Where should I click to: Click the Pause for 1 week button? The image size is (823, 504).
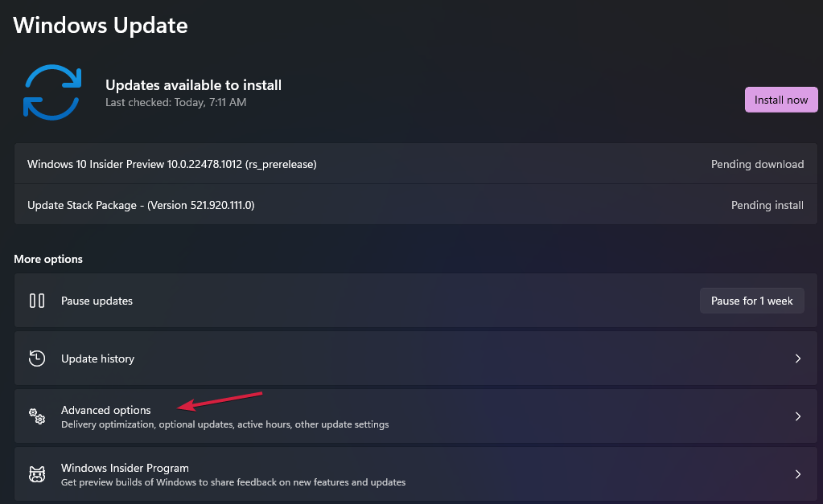751,301
